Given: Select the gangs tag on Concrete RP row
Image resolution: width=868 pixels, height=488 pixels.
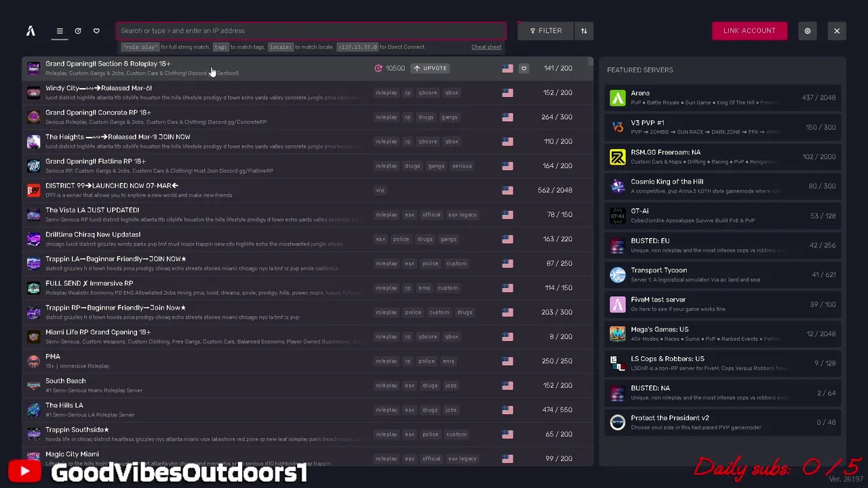Looking at the screenshot, I should [x=450, y=117].
